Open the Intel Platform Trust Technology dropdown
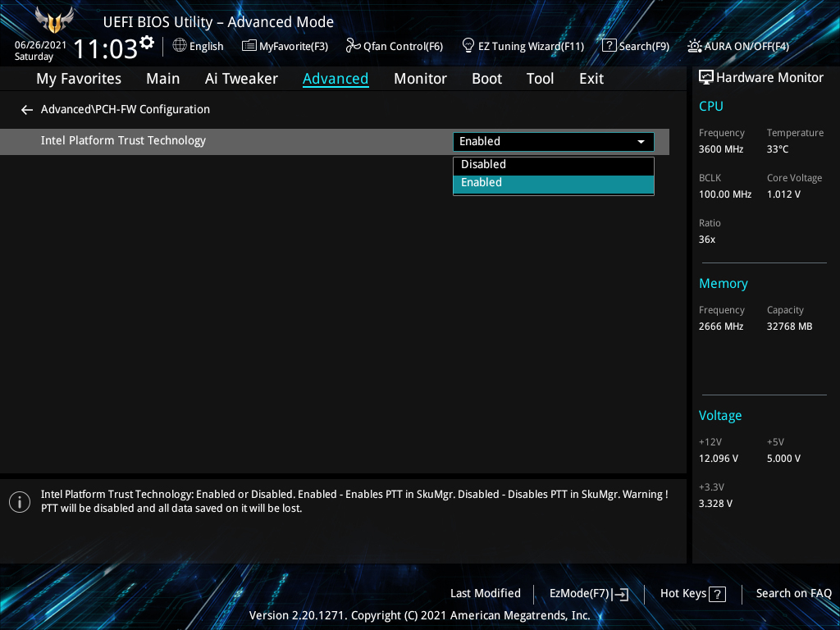The image size is (840, 630). point(554,141)
